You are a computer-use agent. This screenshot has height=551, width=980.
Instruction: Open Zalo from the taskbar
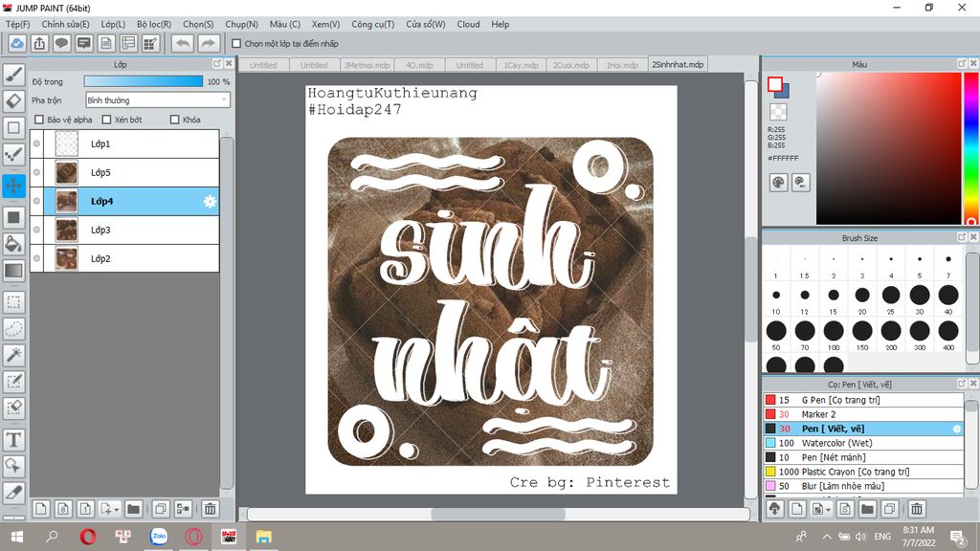pos(159,536)
